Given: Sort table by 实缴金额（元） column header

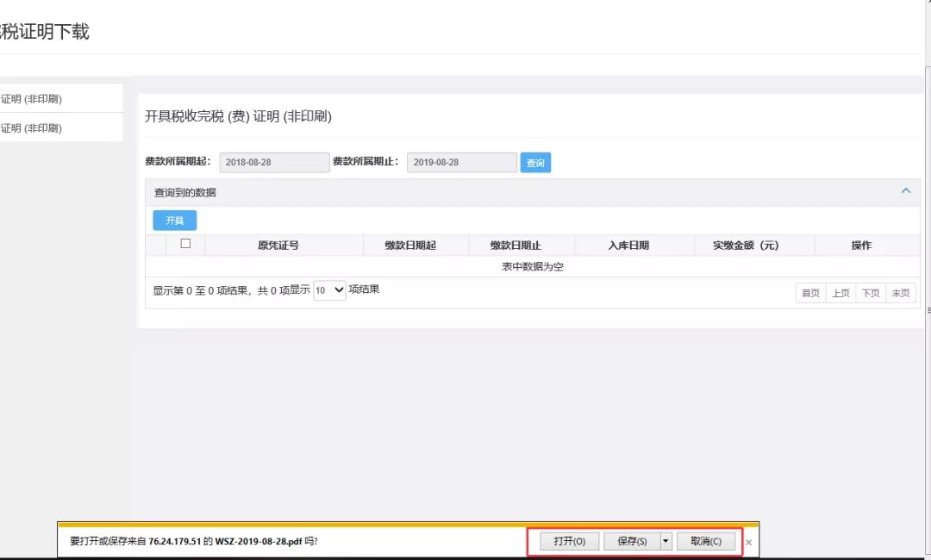Looking at the screenshot, I should 746,246.
